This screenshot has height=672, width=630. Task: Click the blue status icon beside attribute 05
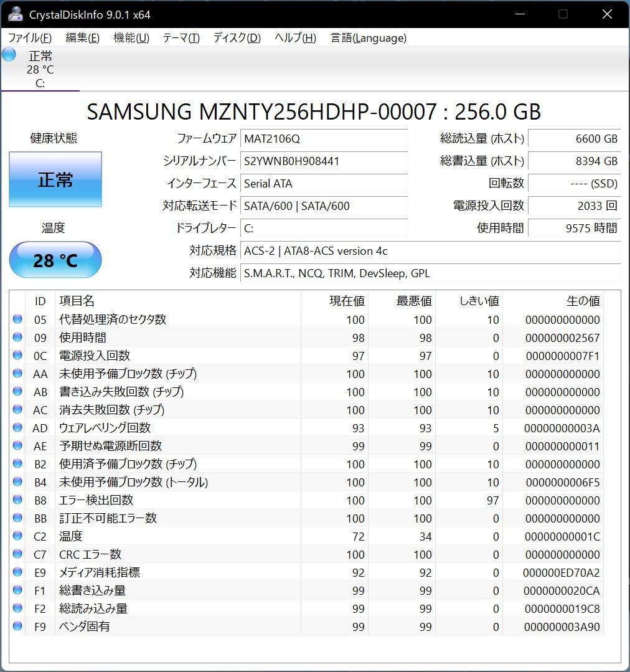(x=17, y=319)
